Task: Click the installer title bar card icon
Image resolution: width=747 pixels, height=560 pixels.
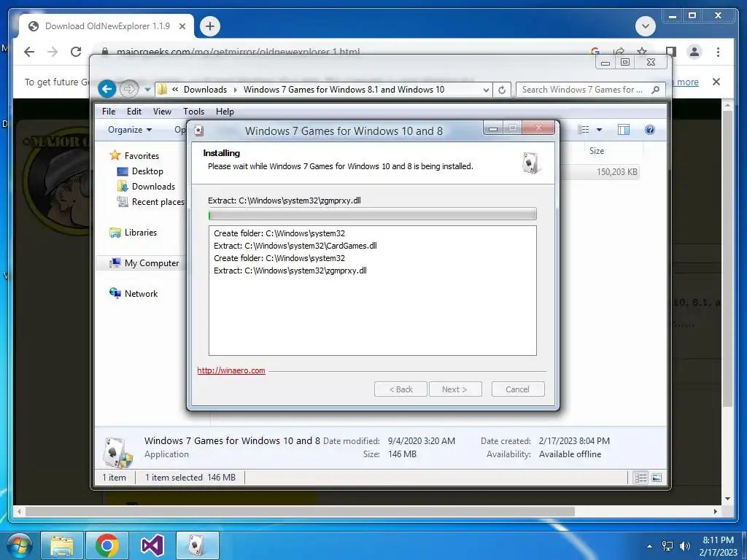Action: coord(199,131)
